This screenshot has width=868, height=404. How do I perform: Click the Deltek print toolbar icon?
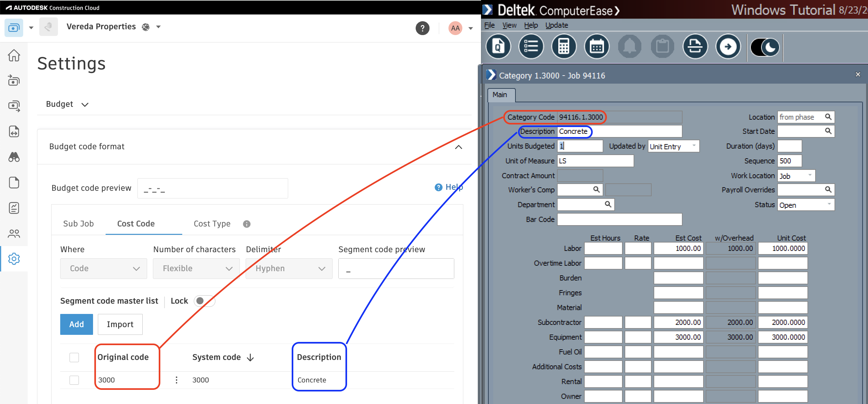coord(695,46)
